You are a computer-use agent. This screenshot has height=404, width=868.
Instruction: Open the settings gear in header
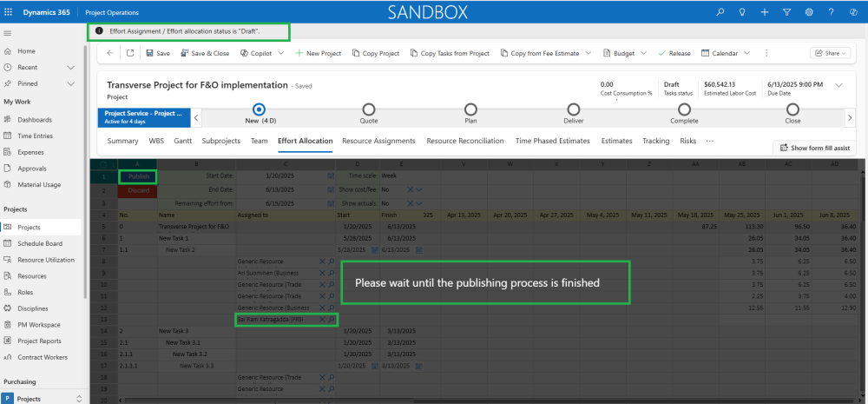pyautogui.click(x=809, y=12)
